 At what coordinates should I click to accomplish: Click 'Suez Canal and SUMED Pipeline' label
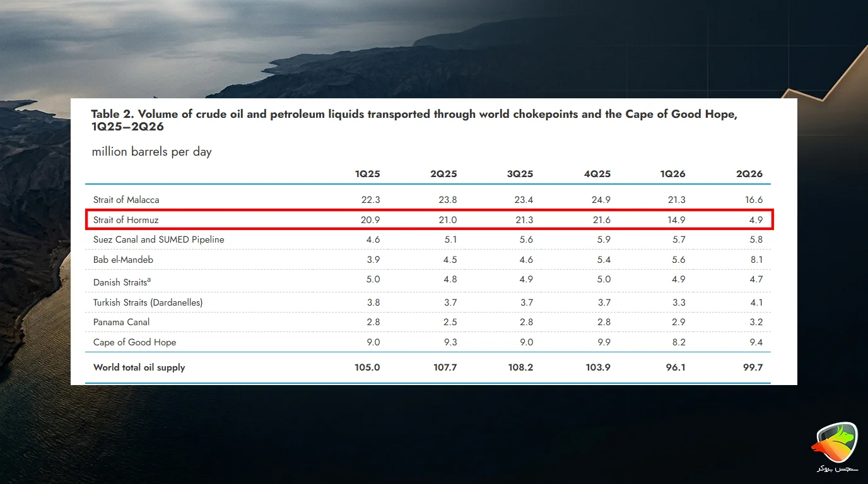(159, 239)
